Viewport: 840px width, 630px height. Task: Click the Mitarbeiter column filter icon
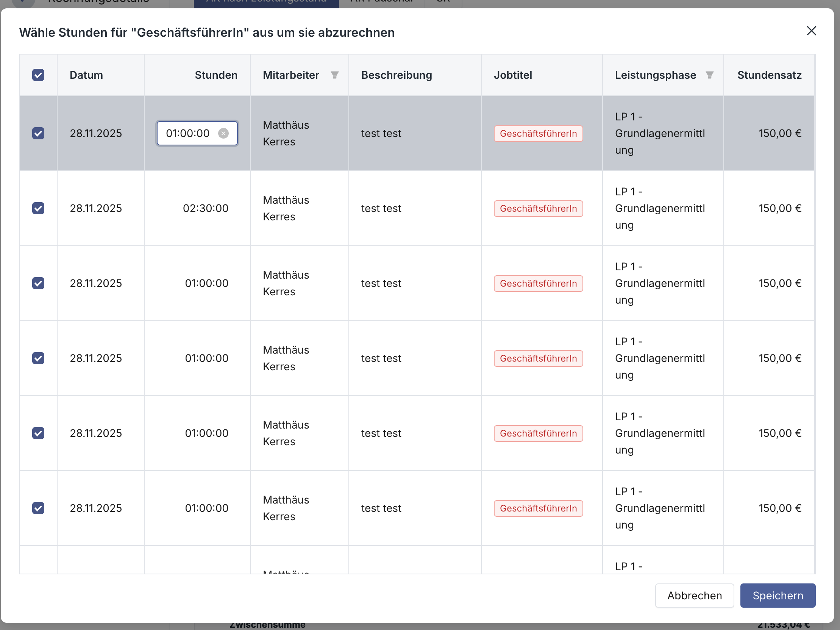[334, 75]
